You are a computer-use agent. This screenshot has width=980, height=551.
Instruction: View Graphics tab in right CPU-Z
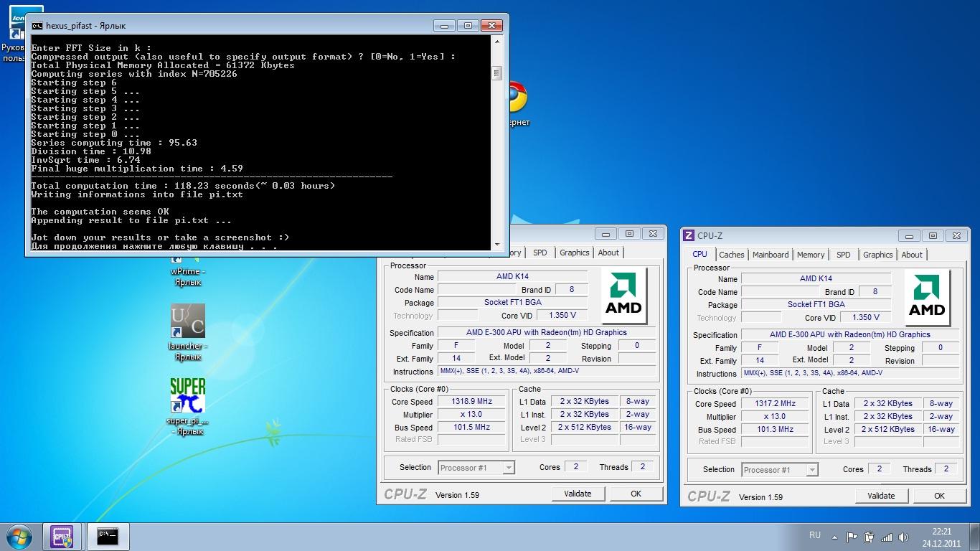[878, 255]
